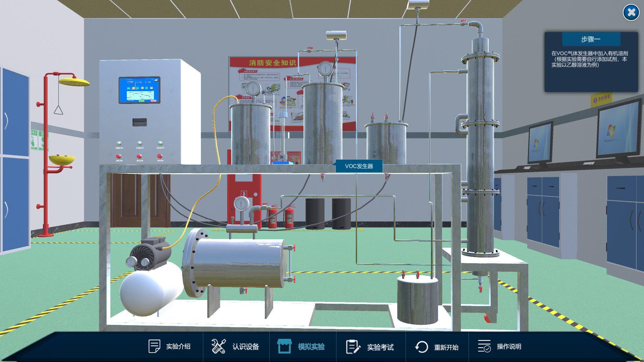Click the 实验考试 checklist-with-pencil icon
The image size is (644, 362).
353,347
